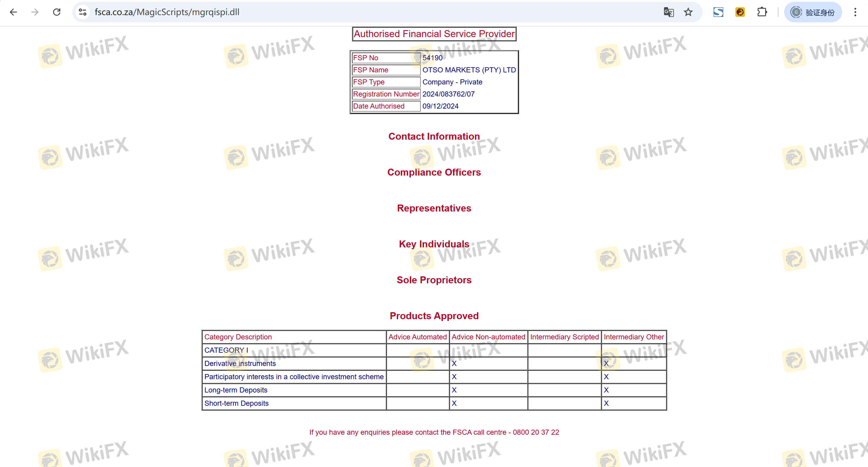The image size is (868, 467).
Task: Click the browser forward arrow
Action: [35, 12]
